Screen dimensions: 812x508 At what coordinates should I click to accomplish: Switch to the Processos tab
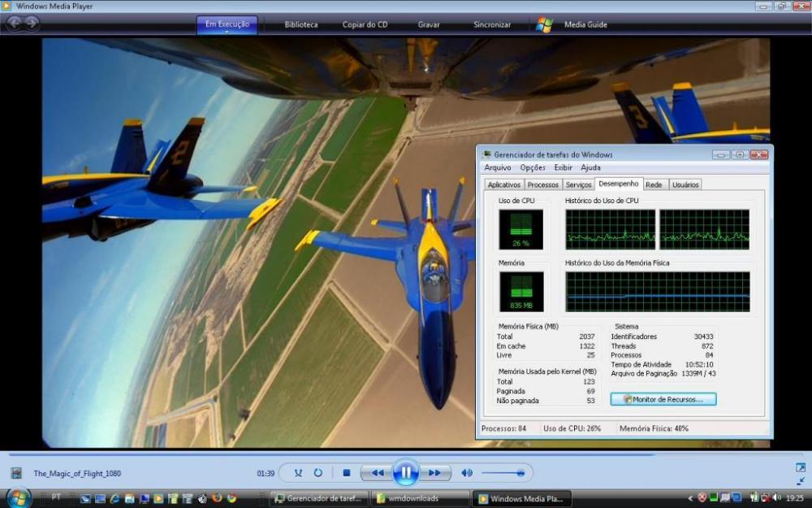[542, 185]
